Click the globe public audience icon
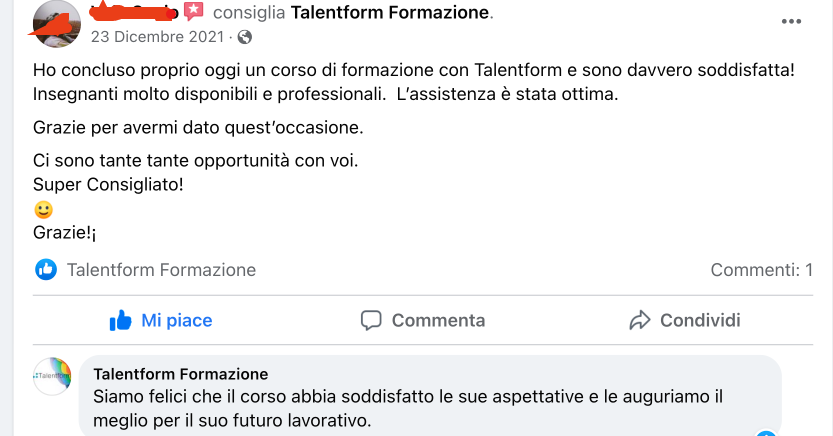Viewport: 833px width, 436px height. [245, 38]
